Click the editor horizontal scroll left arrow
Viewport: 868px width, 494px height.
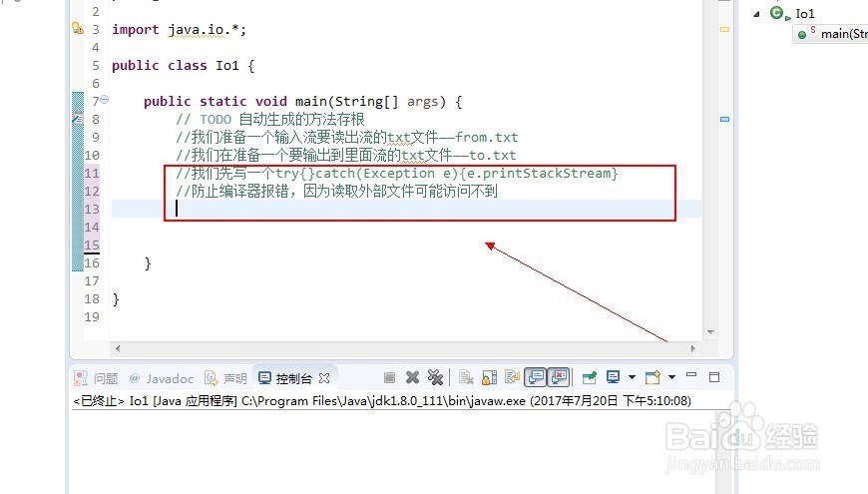pos(118,349)
